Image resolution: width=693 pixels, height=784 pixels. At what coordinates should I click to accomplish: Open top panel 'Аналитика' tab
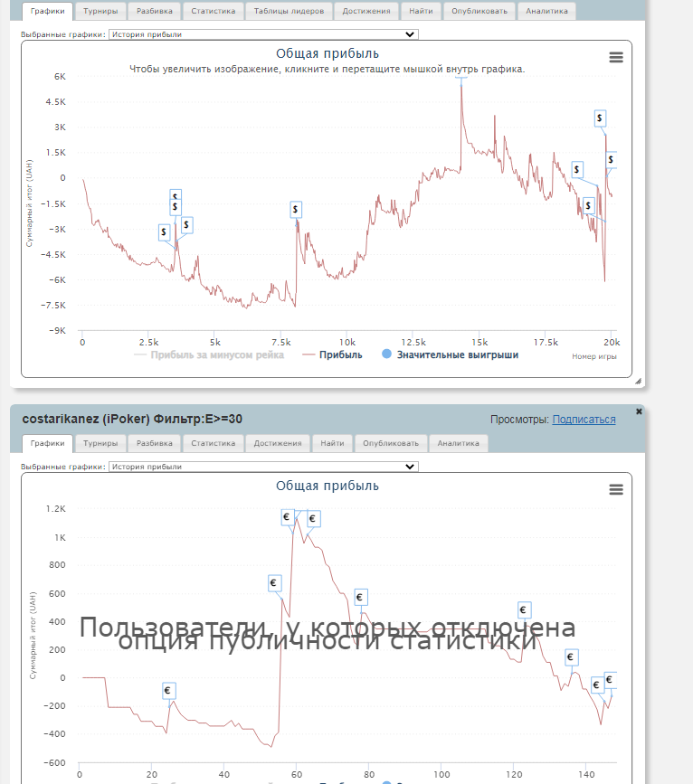pyautogui.click(x=547, y=11)
